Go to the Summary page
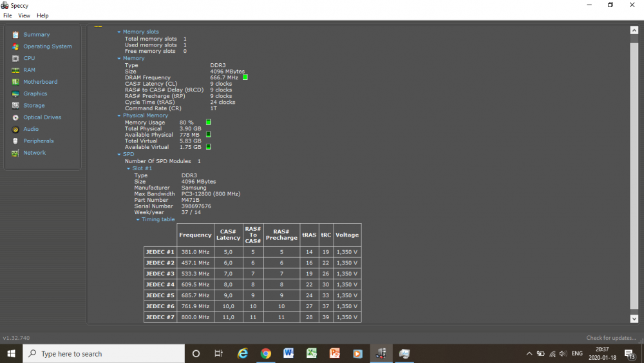644x363 pixels. (x=37, y=35)
